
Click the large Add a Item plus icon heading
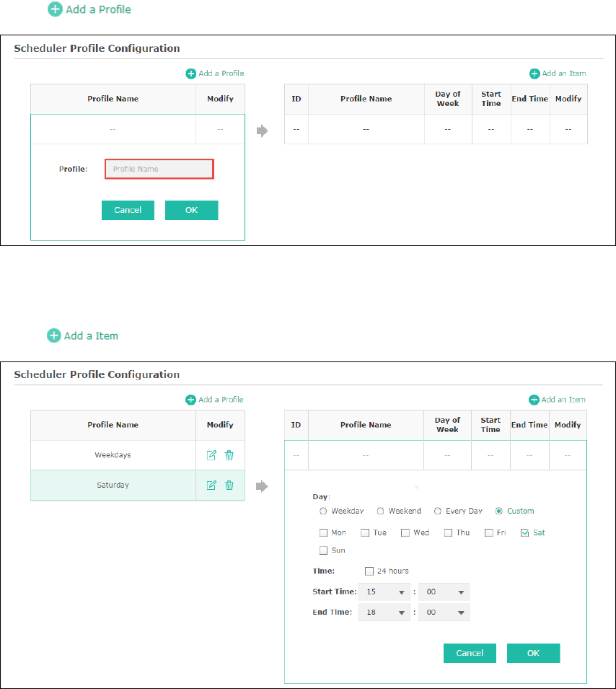[83, 335]
